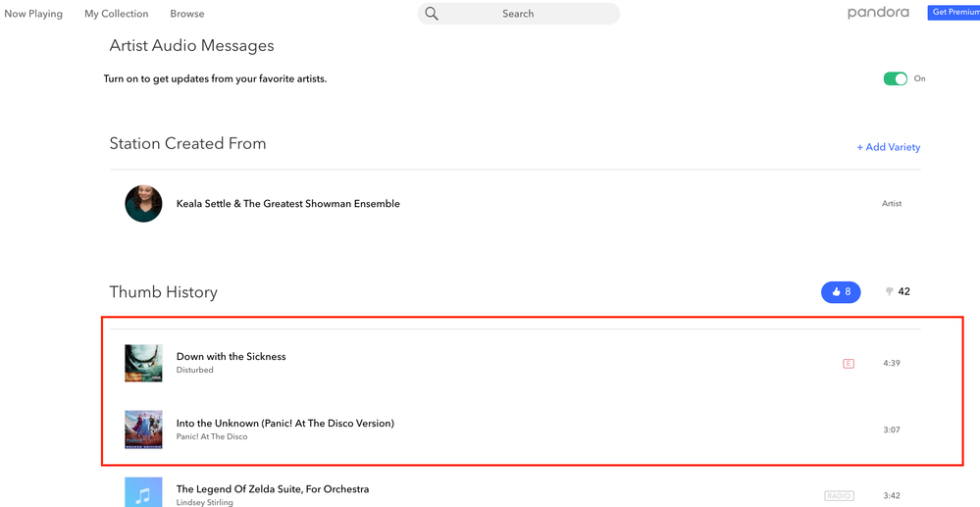Screen dimensions: 980x507
Task: Click the RADIO badge on Zelda Suite row
Action: [x=839, y=496]
